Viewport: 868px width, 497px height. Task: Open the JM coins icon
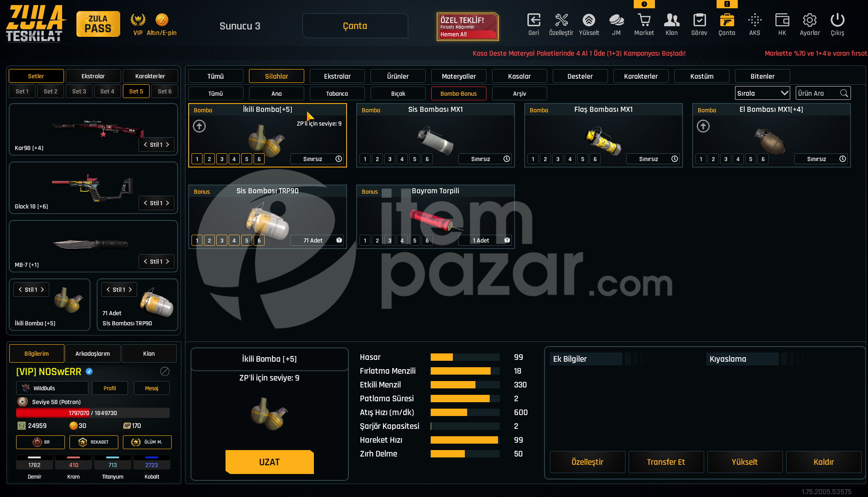click(616, 20)
